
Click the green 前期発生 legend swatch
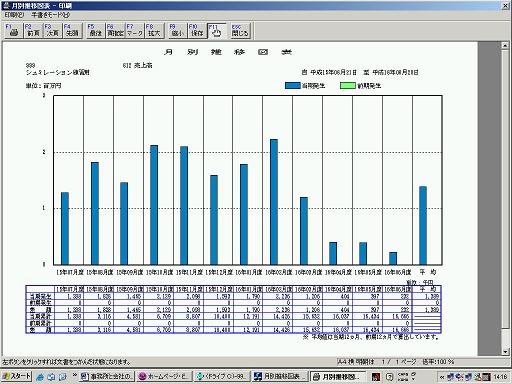[347, 85]
